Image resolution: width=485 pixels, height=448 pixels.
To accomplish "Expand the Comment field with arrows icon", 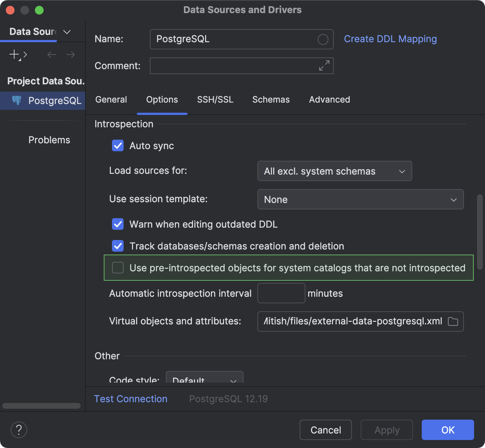I will click(x=324, y=66).
